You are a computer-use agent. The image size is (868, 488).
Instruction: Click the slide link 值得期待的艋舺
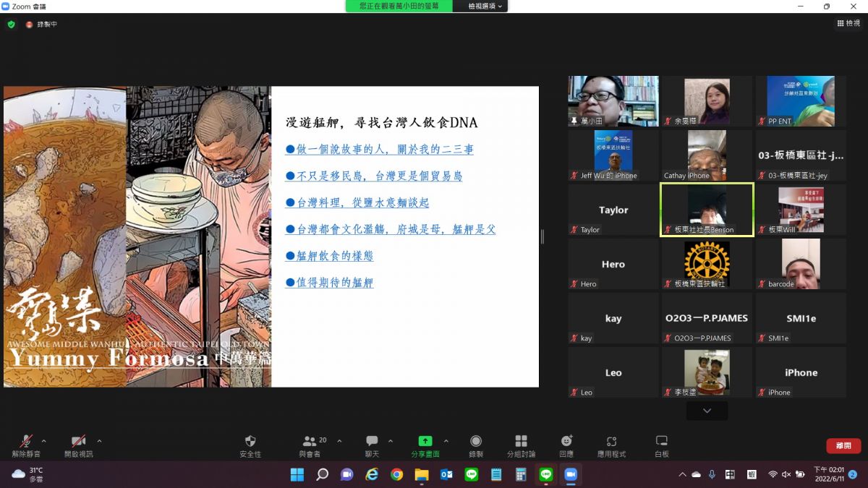(x=329, y=283)
